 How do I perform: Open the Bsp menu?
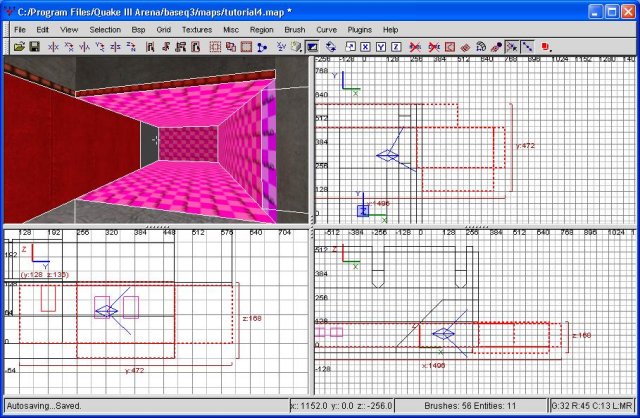(138, 30)
